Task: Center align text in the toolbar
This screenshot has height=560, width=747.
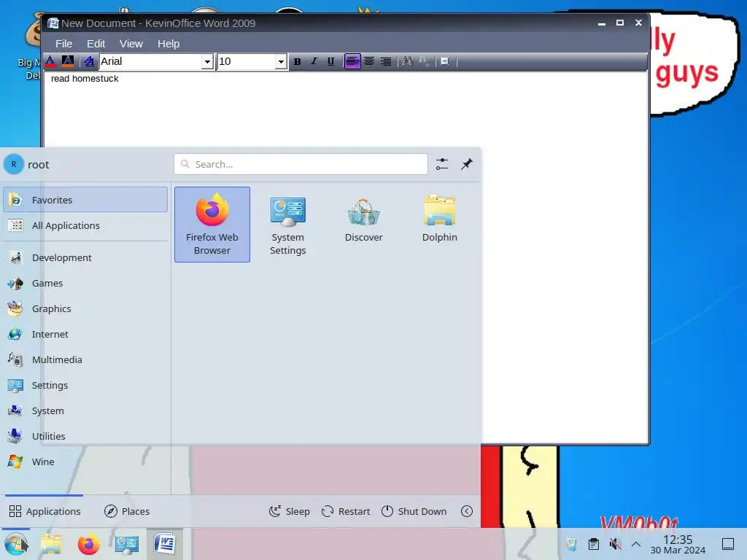Action: pos(368,61)
